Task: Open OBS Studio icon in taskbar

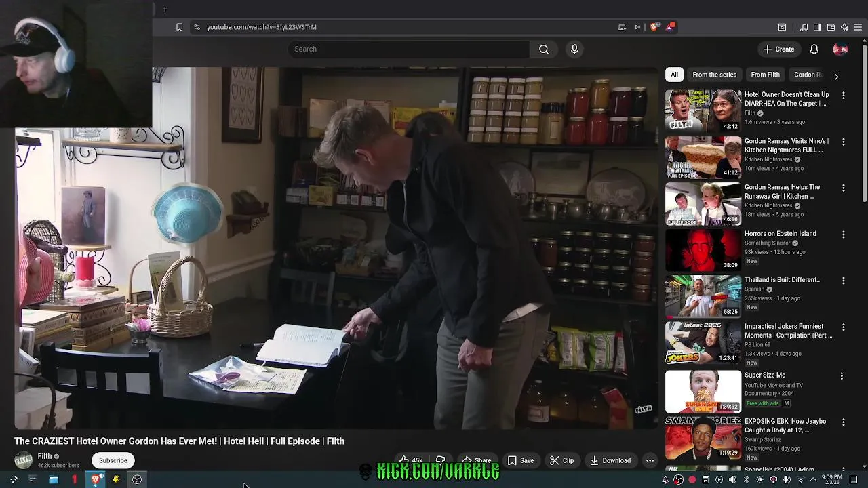Action: [x=137, y=479]
